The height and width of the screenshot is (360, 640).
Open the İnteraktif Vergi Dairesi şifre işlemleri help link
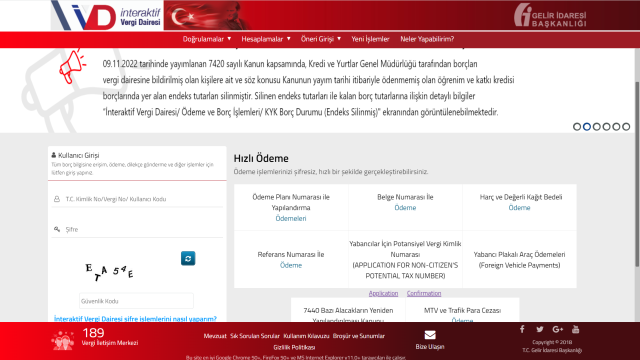[135, 318]
